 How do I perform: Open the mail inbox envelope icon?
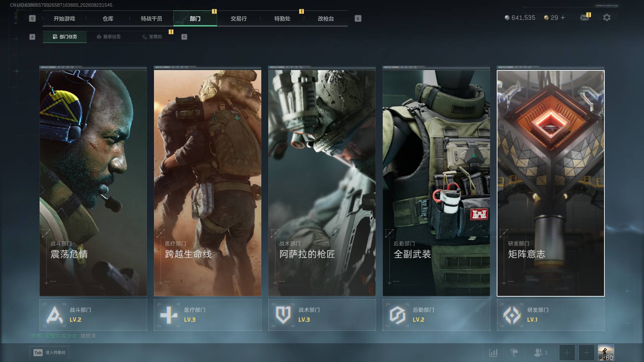tap(585, 17)
